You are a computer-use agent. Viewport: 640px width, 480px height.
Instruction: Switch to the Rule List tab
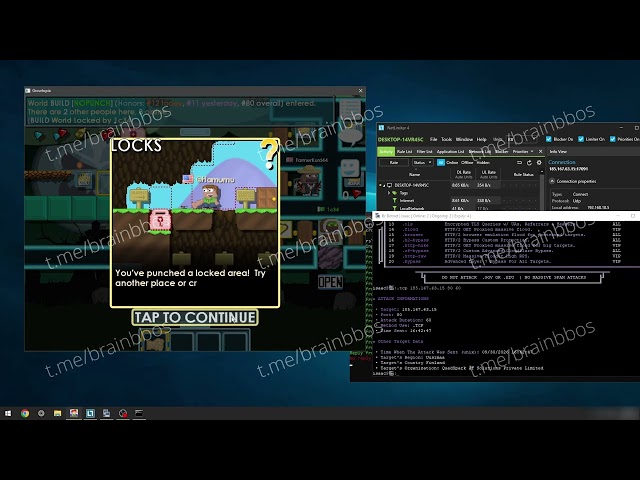coord(404,151)
